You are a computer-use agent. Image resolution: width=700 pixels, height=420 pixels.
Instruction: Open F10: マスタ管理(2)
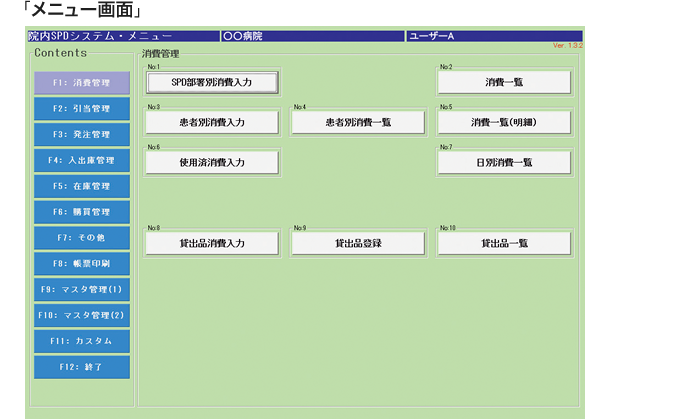(x=82, y=316)
